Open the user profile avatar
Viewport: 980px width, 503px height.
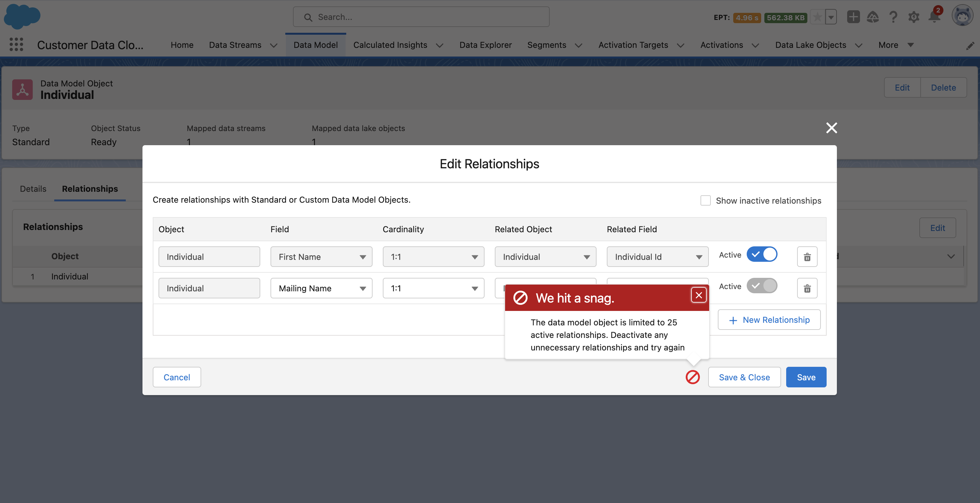[x=962, y=16]
